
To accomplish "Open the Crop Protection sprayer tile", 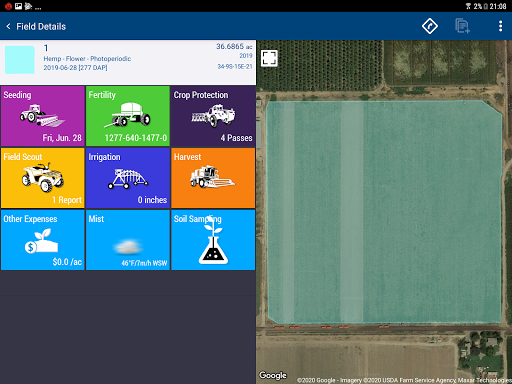I will point(213,116).
